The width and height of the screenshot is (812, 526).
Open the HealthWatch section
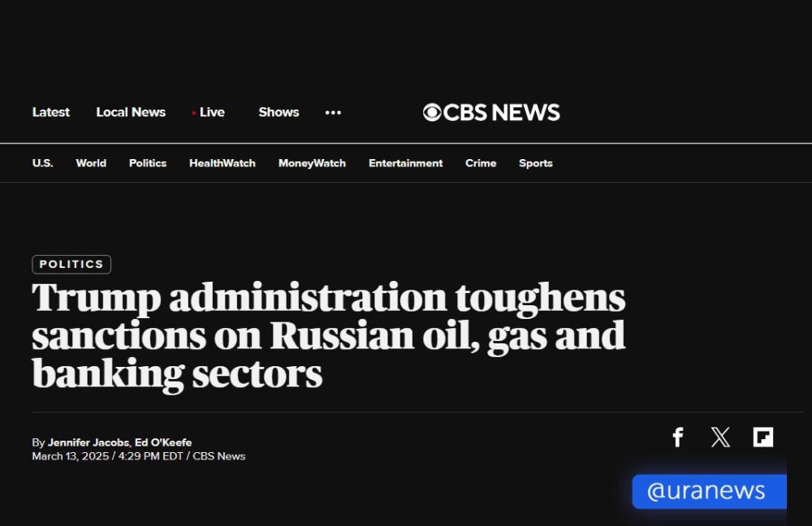coord(222,163)
